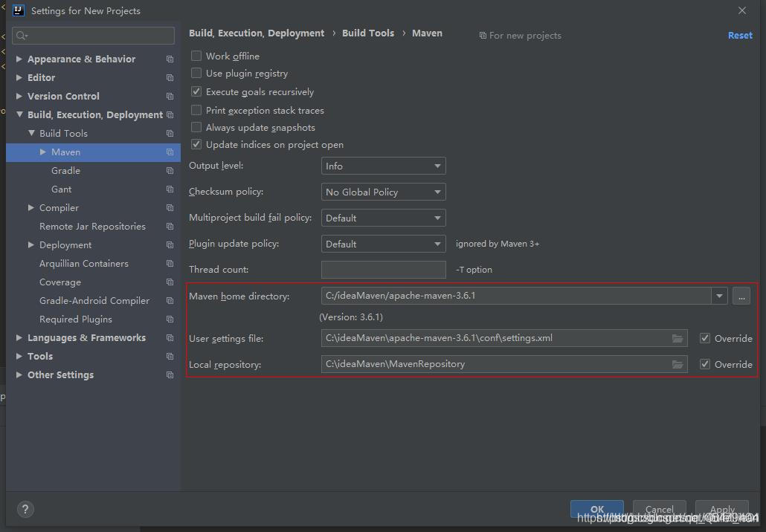The width and height of the screenshot is (766, 532).
Task: Click the project-level icon beside Tools
Action: click(x=170, y=357)
